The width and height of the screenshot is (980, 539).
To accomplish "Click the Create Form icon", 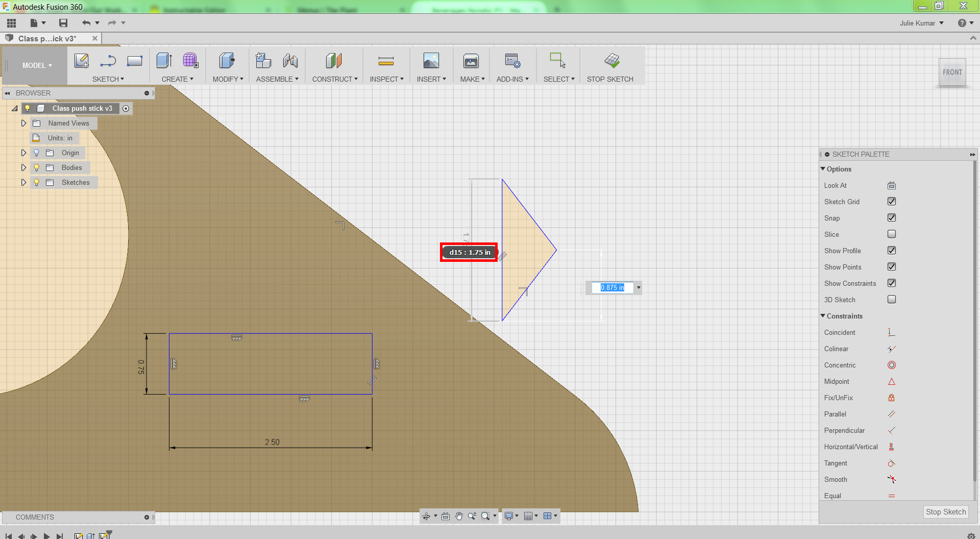I will pos(190,61).
